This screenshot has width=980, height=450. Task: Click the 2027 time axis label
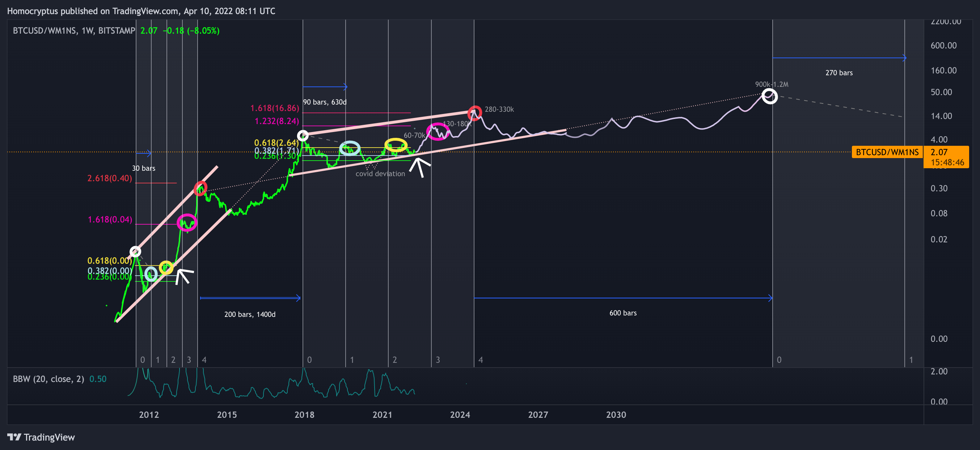(x=538, y=415)
